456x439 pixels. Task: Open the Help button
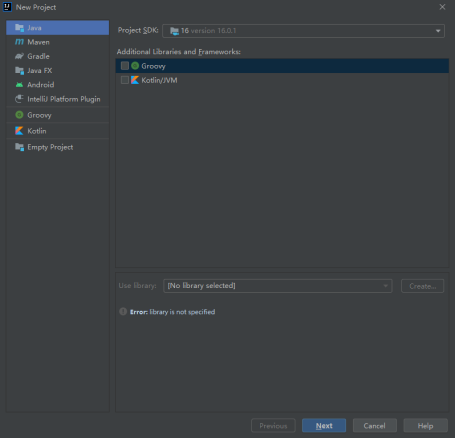pyautogui.click(x=425, y=426)
